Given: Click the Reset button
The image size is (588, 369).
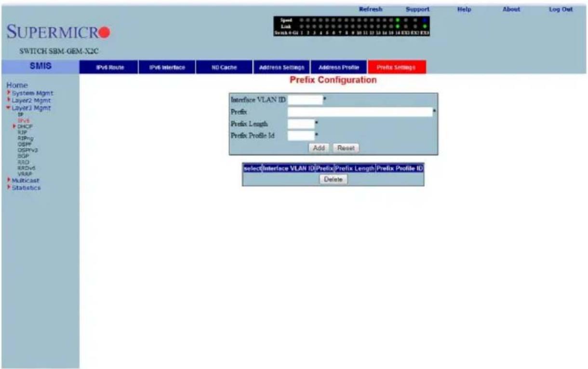Looking at the screenshot, I should pos(346,148).
